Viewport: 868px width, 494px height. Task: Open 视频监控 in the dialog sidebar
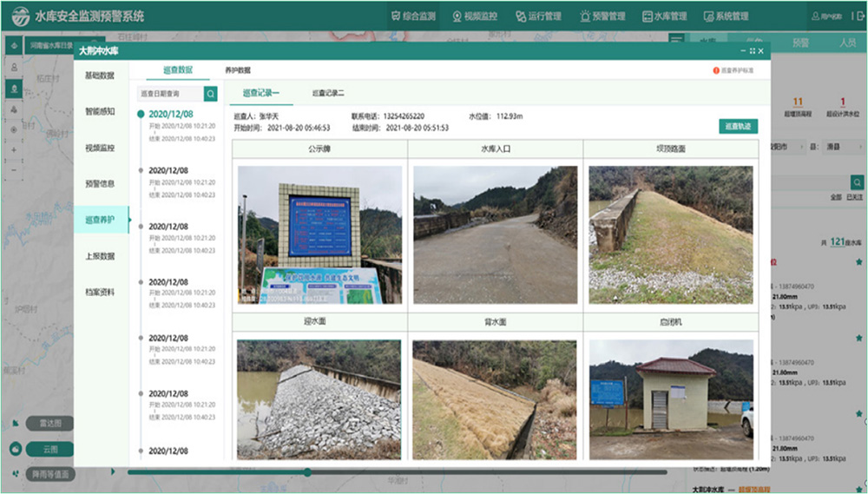click(100, 148)
